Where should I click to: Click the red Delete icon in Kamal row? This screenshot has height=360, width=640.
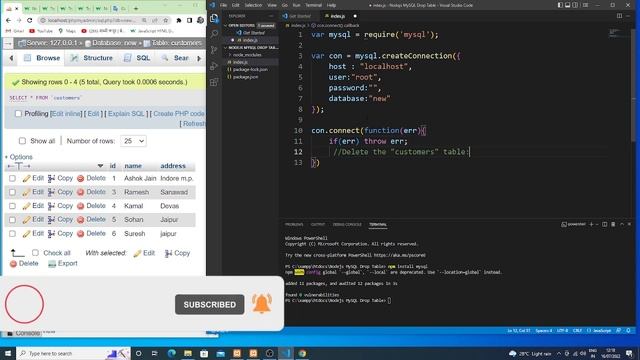pyautogui.click(x=80, y=206)
